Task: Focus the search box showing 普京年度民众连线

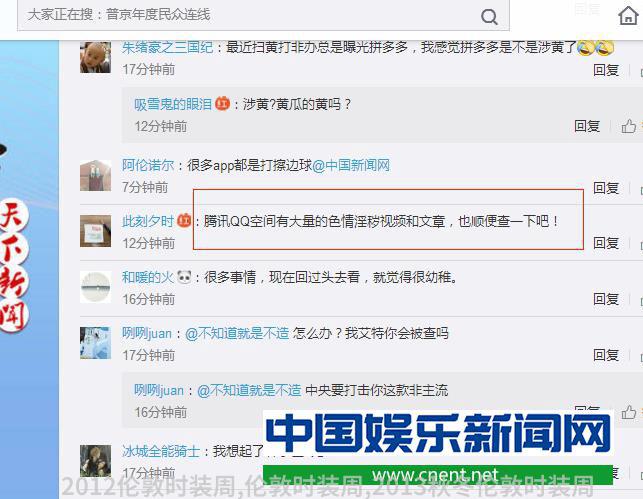Action: pos(263,15)
